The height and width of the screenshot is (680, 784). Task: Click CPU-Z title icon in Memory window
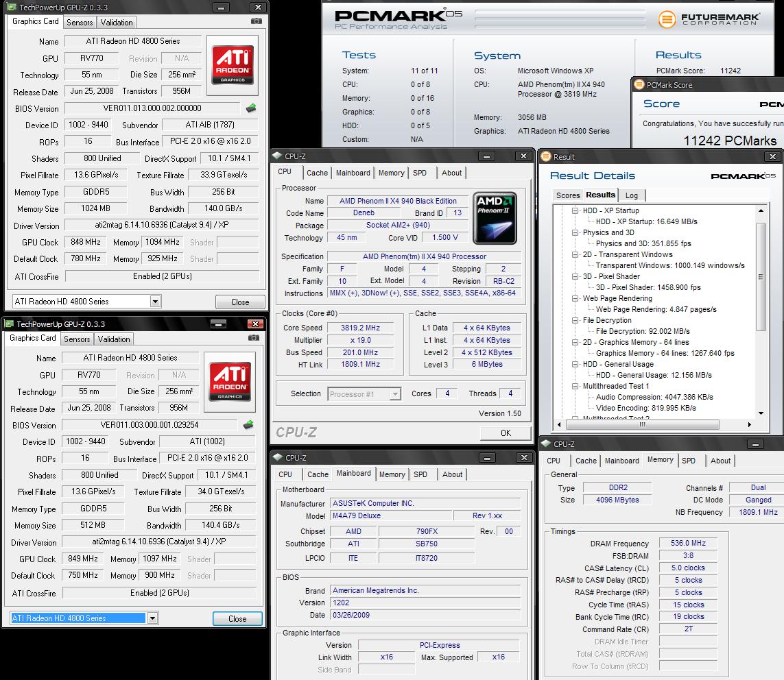(546, 444)
